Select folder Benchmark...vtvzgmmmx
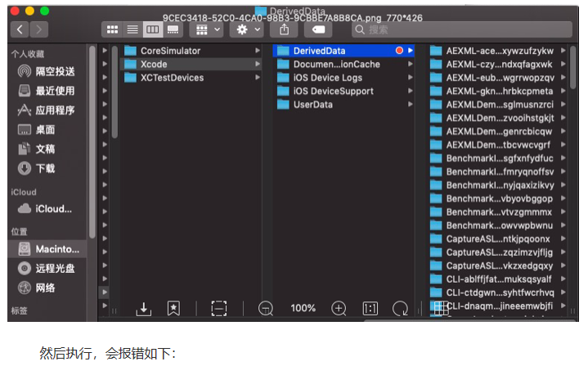This screenshot has width=588, height=366. [497, 212]
